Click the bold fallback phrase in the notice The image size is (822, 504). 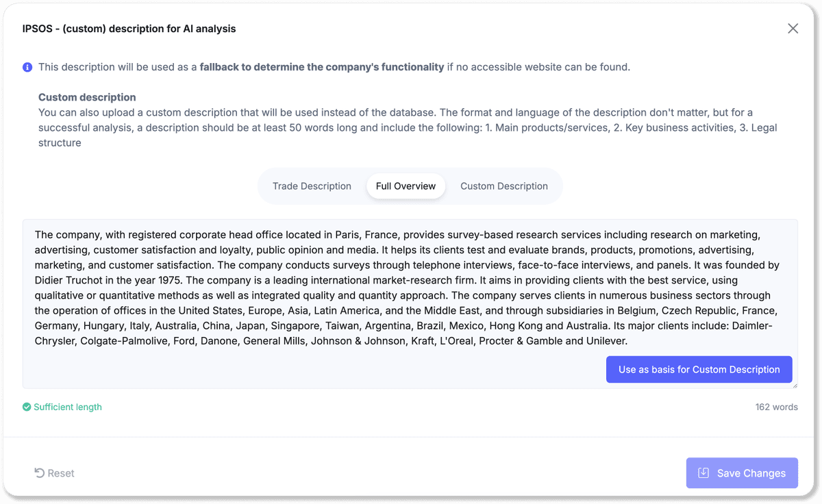click(x=322, y=67)
